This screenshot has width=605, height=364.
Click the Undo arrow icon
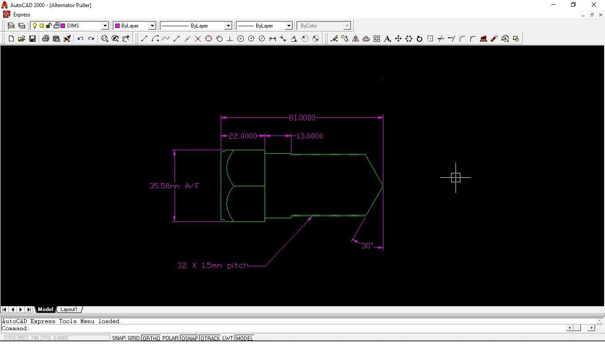pyautogui.click(x=81, y=39)
